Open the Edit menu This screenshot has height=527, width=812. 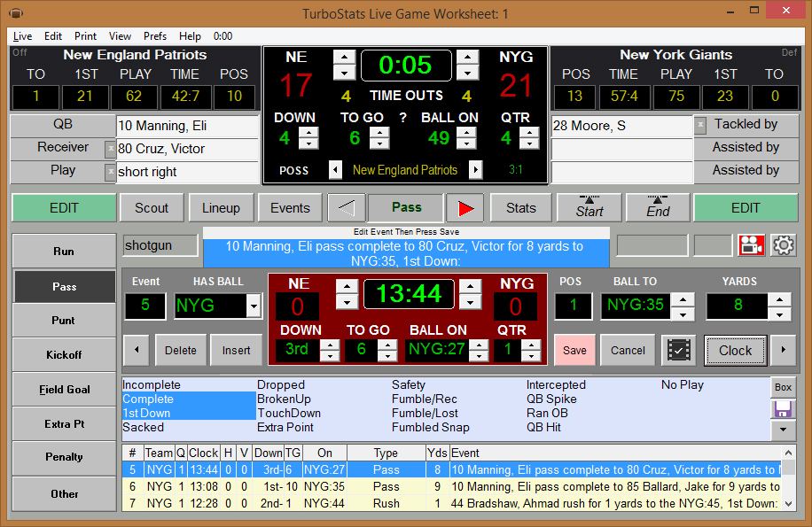pos(53,36)
